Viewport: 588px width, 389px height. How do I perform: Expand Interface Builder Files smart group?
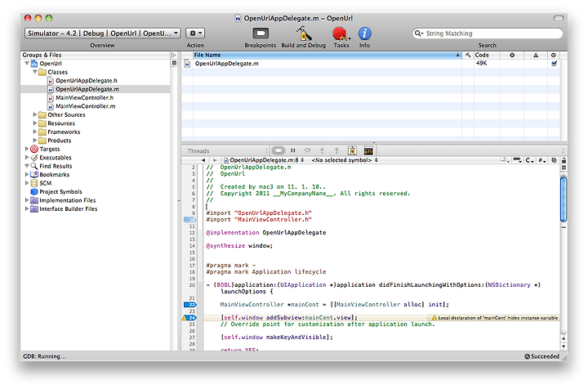(27, 209)
